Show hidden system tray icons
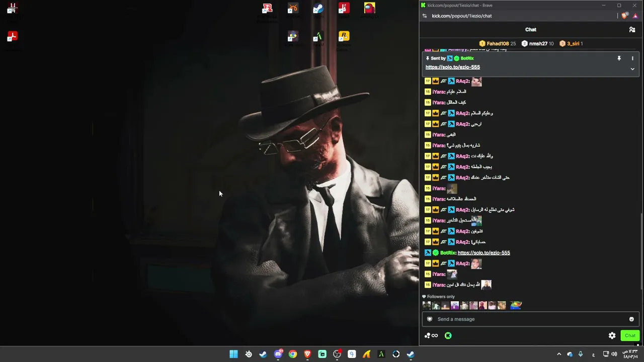644x362 pixels. [x=559, y=354]
